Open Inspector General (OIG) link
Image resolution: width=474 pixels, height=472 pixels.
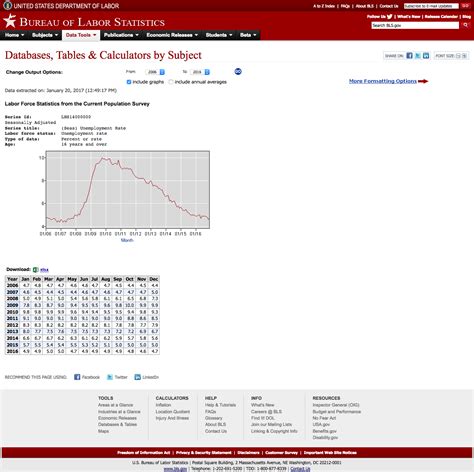[336, 405]
